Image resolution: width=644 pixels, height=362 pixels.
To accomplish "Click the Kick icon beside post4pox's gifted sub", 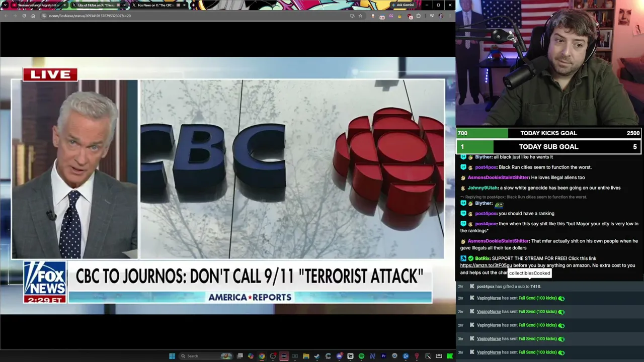I will point(472,287).
